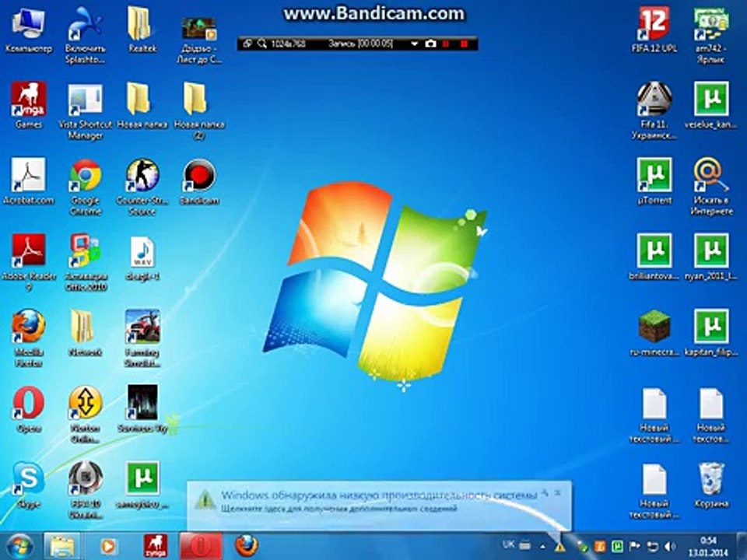Image resolution: width=747 pixels, height=560 pixels.
Task: Click the µTorrent tray icon
Action: point(617,546)
